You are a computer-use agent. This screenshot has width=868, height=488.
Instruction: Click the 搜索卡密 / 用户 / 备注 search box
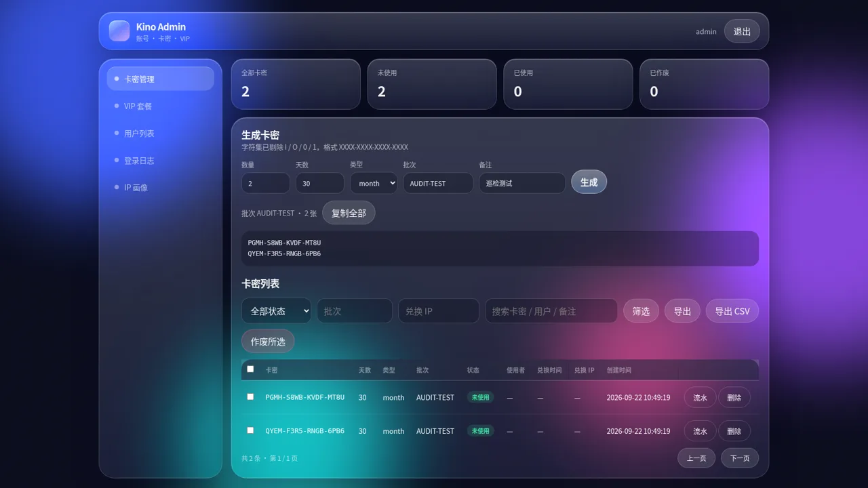click(551, 310)
